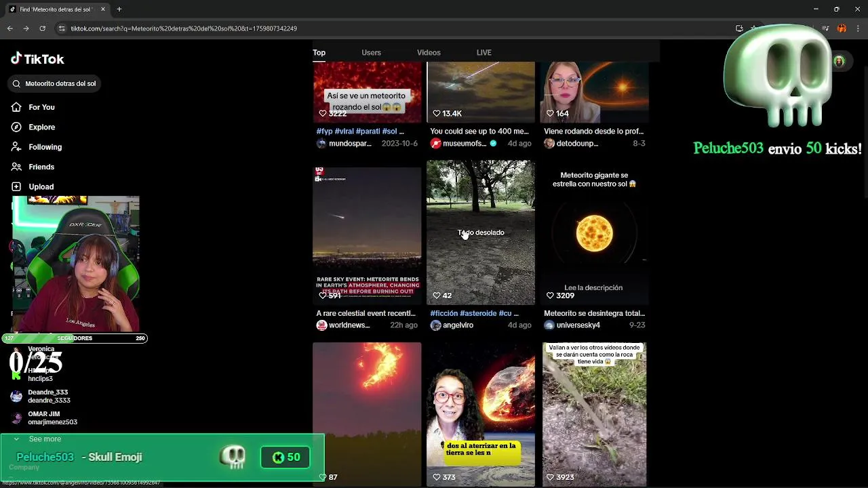Open Veronica account in following list
This screenshot has width=868, height=488.
pyautogui.click(x=41, y=352)
